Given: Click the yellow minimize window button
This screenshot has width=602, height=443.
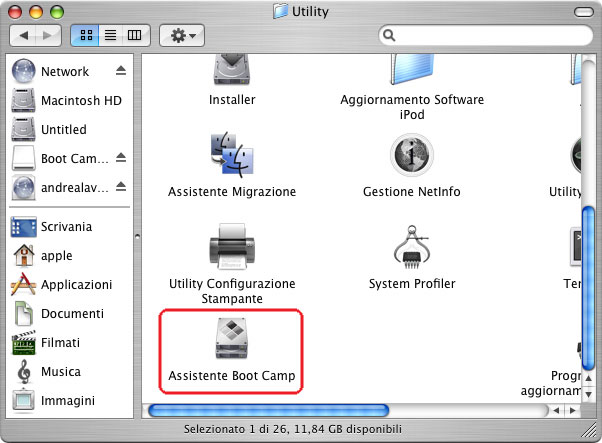Looking at the screenshot, I should pyautogui.click(x=36, y=12).
